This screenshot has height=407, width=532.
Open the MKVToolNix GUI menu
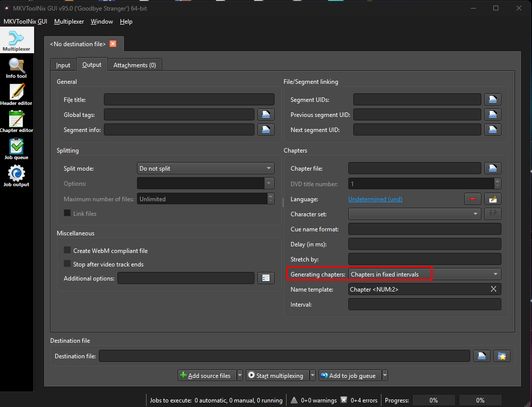pos(25,22)
